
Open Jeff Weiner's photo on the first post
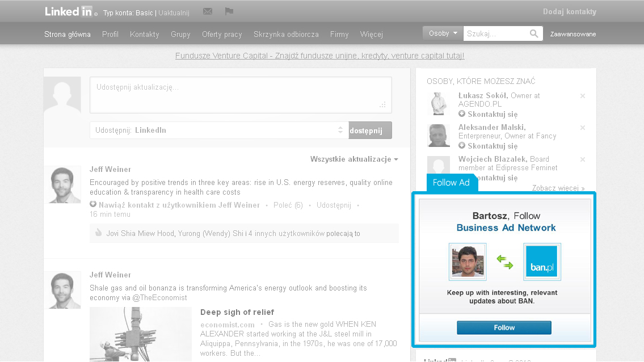62,185
